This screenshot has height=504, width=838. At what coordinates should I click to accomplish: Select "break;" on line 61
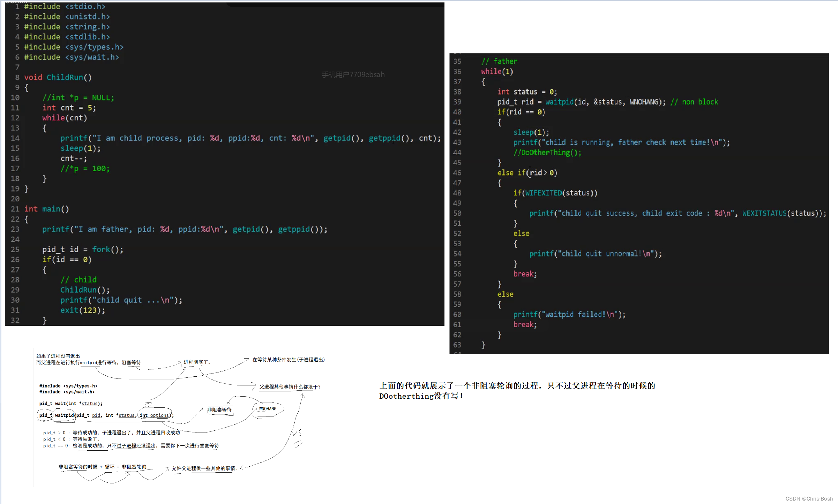point(525,325)
